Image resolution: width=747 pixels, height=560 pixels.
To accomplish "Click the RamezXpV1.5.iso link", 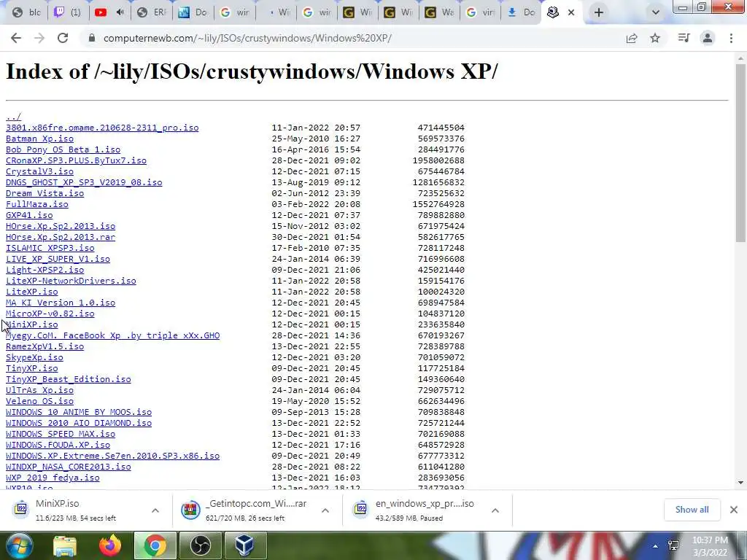I will [44, 346].
